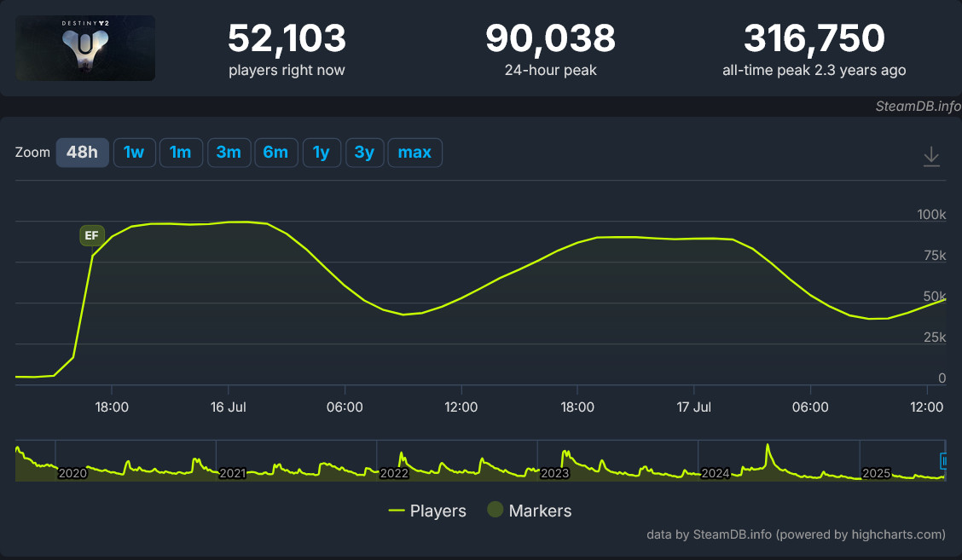The image size is (962, 560).
Task: Click the 52,103 players right now value
Action: (287, 38)
